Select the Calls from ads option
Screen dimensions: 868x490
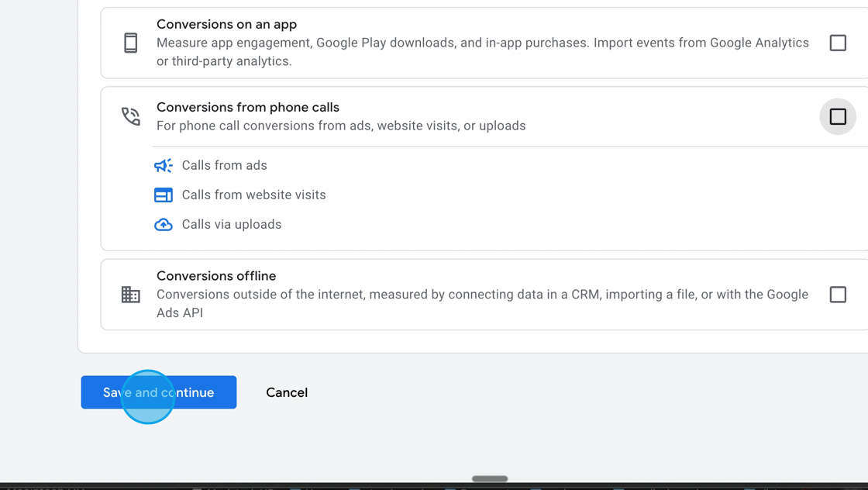tap(224, 165)
